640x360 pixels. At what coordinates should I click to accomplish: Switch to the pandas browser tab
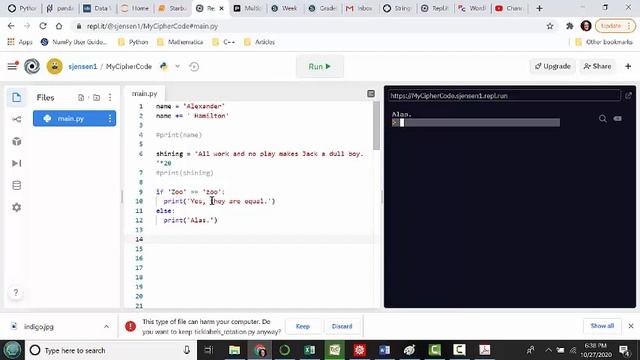60,8
